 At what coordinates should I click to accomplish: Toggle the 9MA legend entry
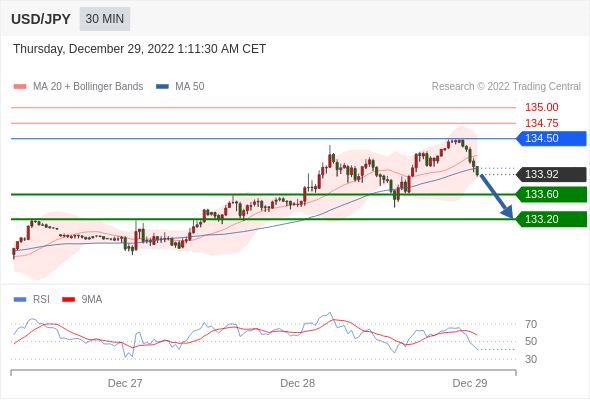[82, 300]
